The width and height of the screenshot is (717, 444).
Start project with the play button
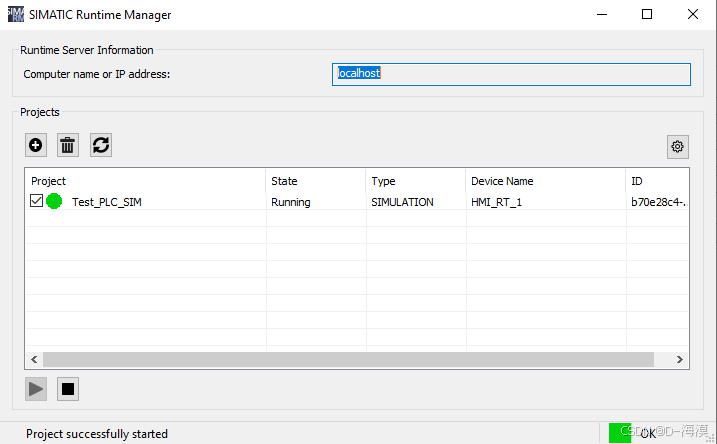coord(36,389)
